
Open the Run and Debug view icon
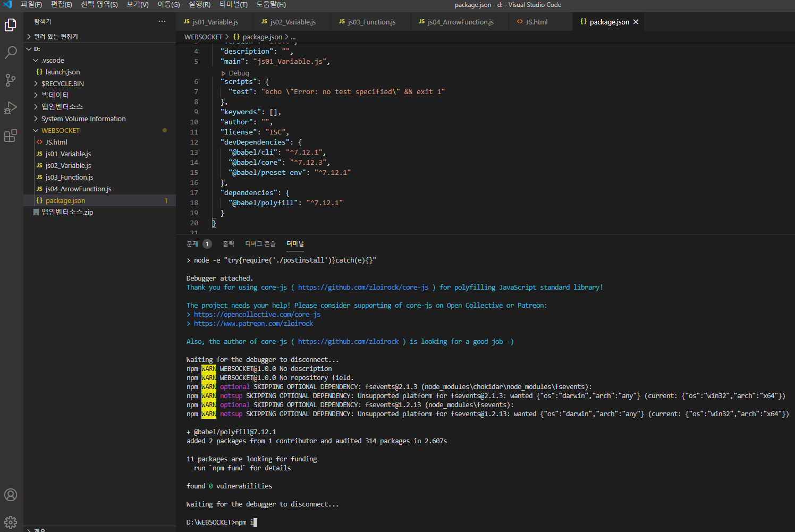11,108
